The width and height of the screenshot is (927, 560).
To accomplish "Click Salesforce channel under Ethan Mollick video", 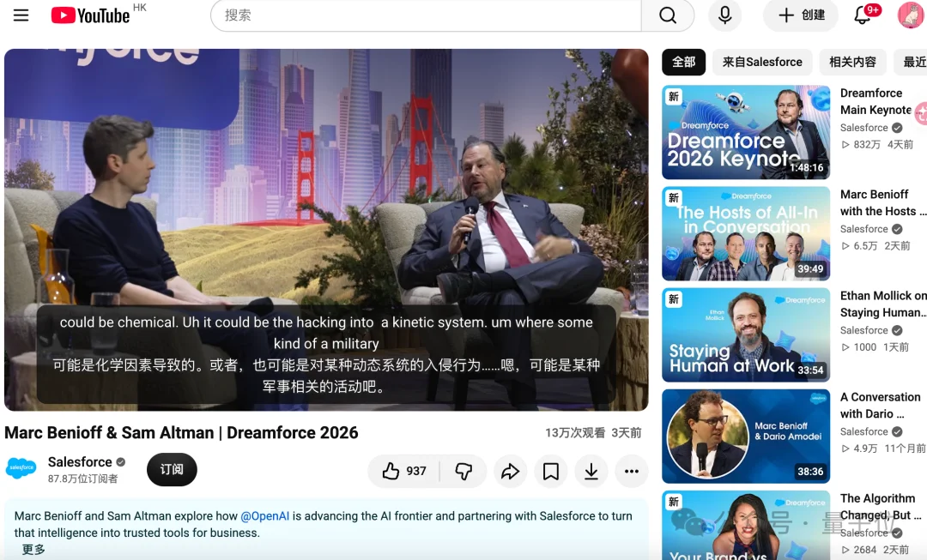I will tap(863, 330).
